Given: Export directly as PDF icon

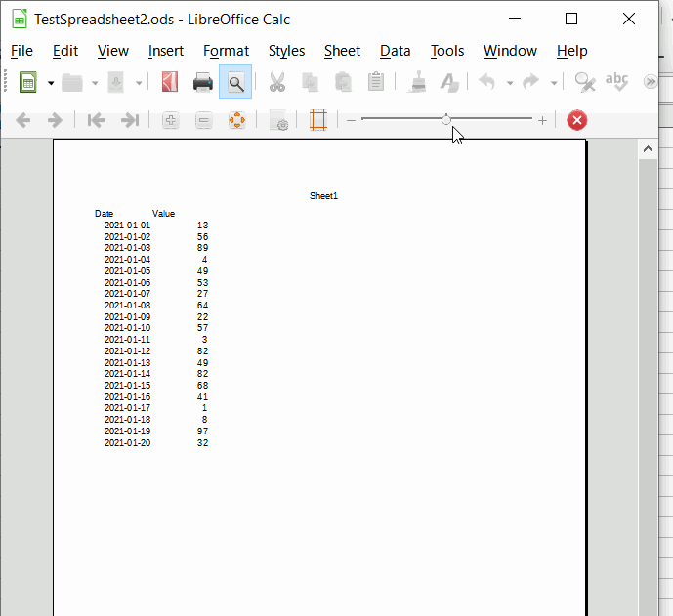Looking at the screenshot, I should (170, 82).
